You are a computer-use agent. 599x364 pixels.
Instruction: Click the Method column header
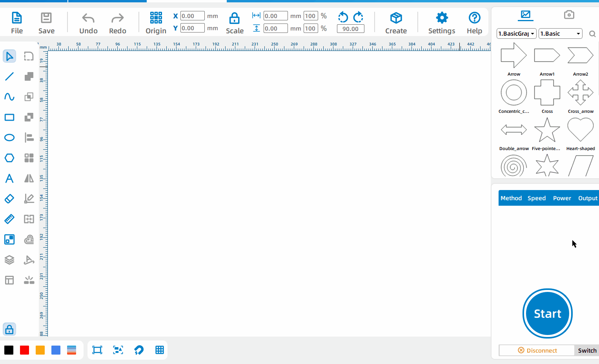click(511, 198)
